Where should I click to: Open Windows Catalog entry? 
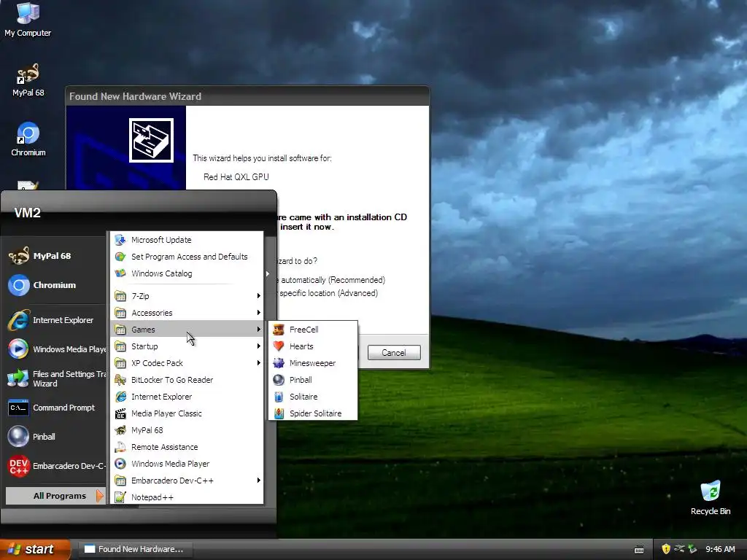(x=187, y=273)
